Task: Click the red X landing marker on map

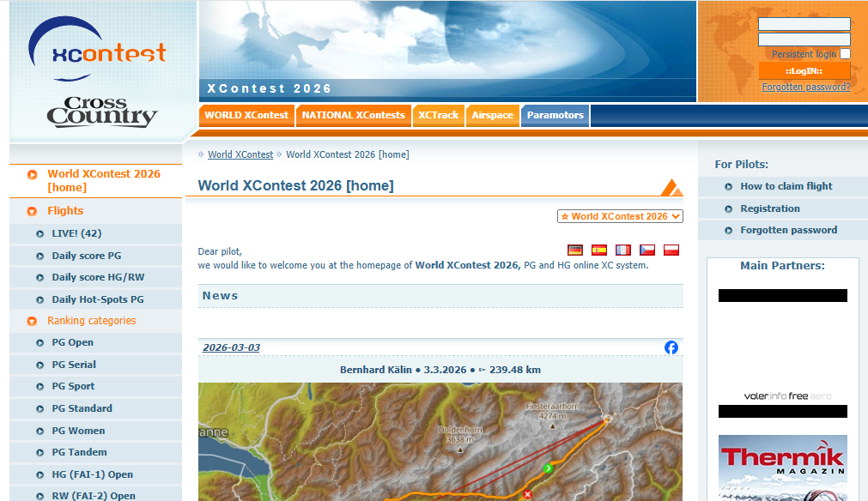Action: point(527,494)
